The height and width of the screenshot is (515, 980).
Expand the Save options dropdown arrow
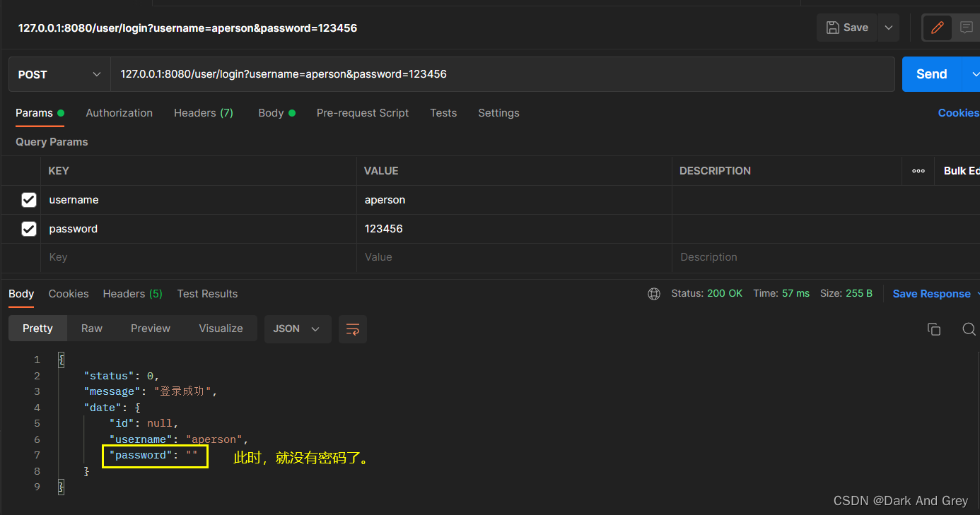click(x=889, y=28)
